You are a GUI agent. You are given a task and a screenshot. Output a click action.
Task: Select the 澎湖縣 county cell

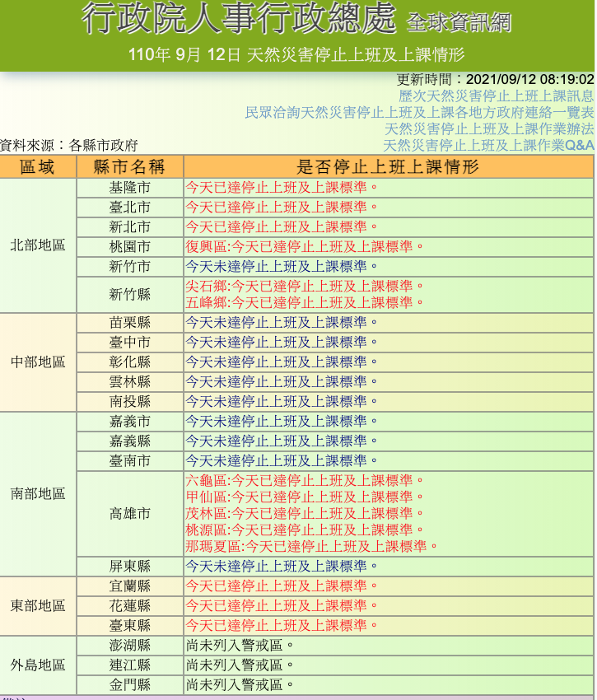coord(129,645)
